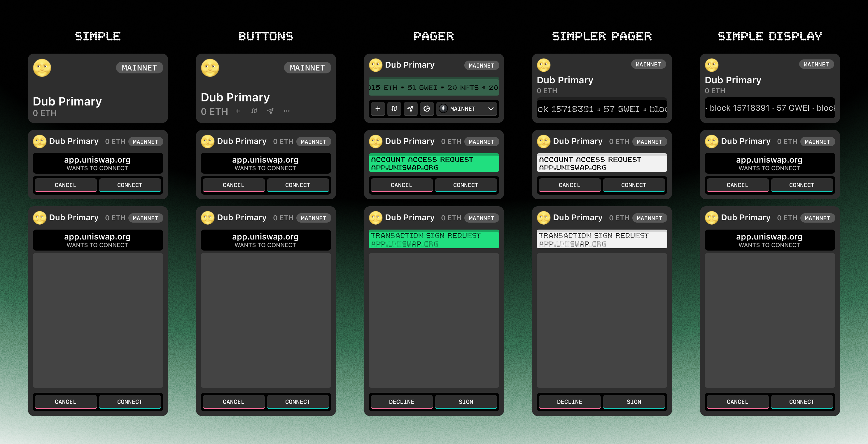
Task: Click the DECLINE button in the Pager column
Action: coord(401,401)
